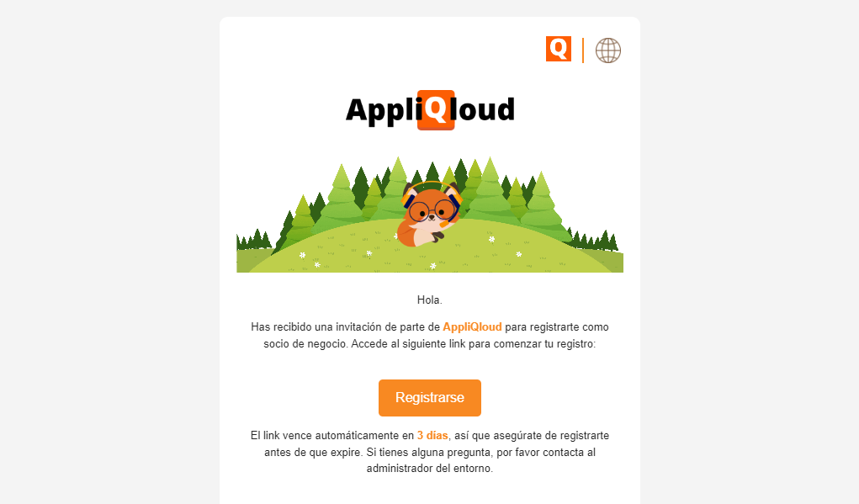Click the forest hill banner image
This screenshot has width=859, height=504.
[x=430, y=215]
